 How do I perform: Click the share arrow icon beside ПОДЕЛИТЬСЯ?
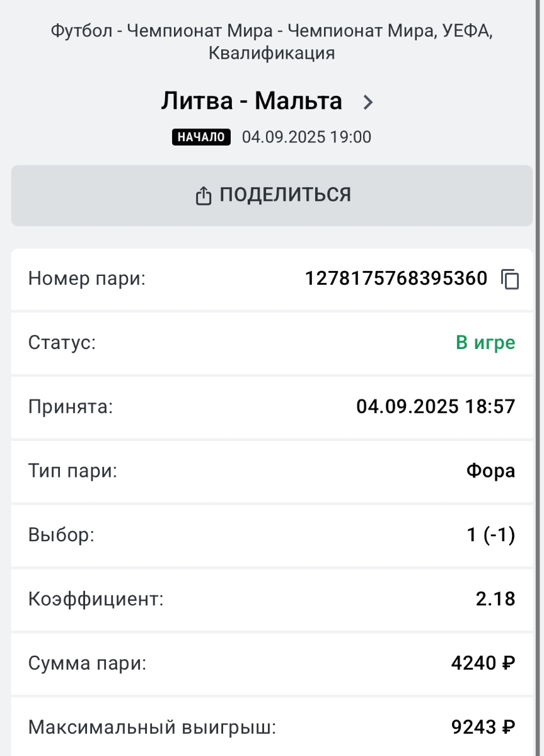click(203, 196)
